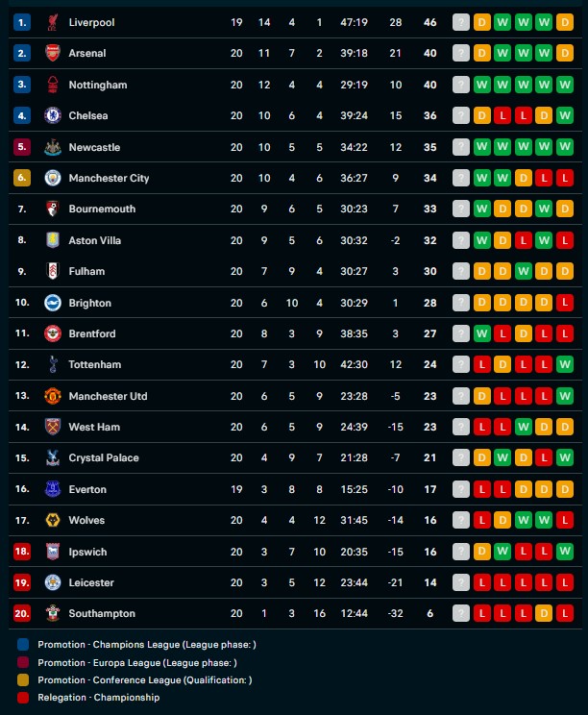
Task: Click the Champions League blue legend swatch
Action: [23, 644]
